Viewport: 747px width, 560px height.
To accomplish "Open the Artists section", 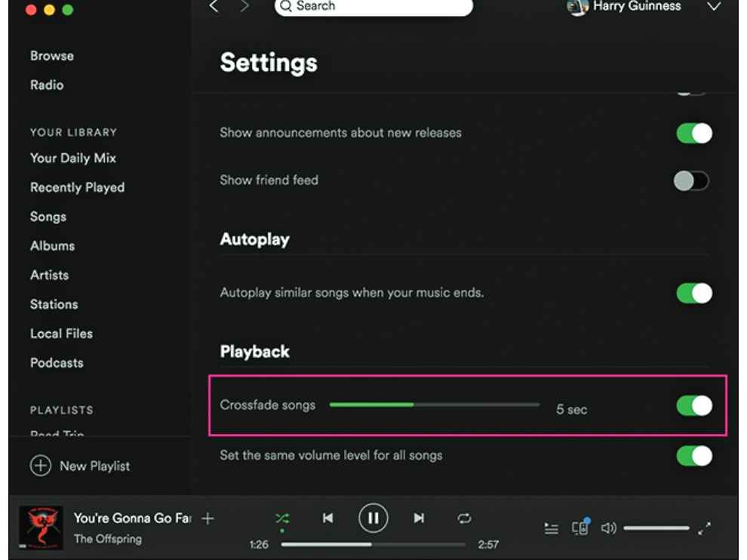I will click(50, 275).
